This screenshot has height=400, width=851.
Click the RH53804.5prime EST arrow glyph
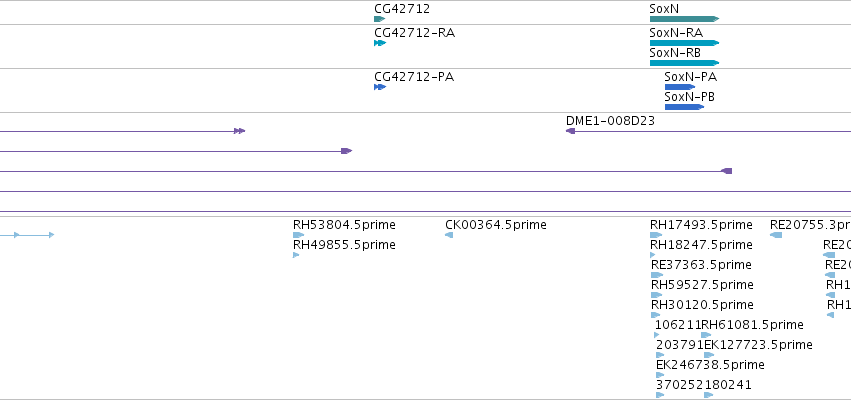tap(297, 235)
